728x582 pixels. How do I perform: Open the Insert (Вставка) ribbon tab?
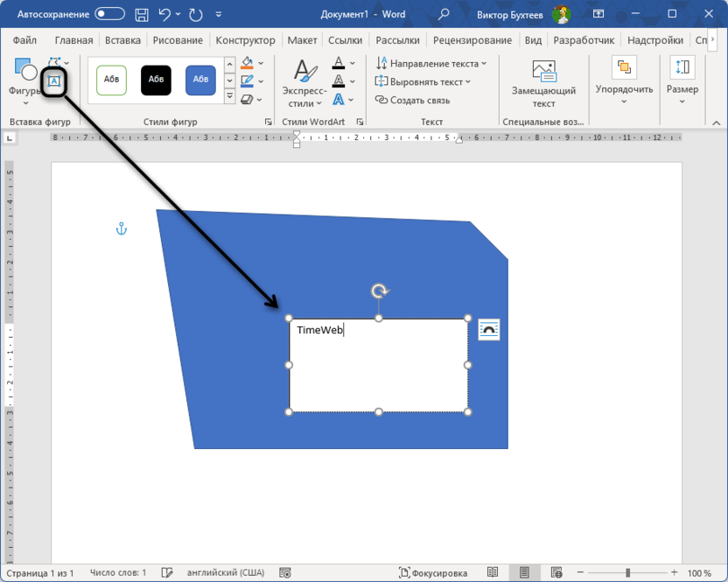point(122,40)
